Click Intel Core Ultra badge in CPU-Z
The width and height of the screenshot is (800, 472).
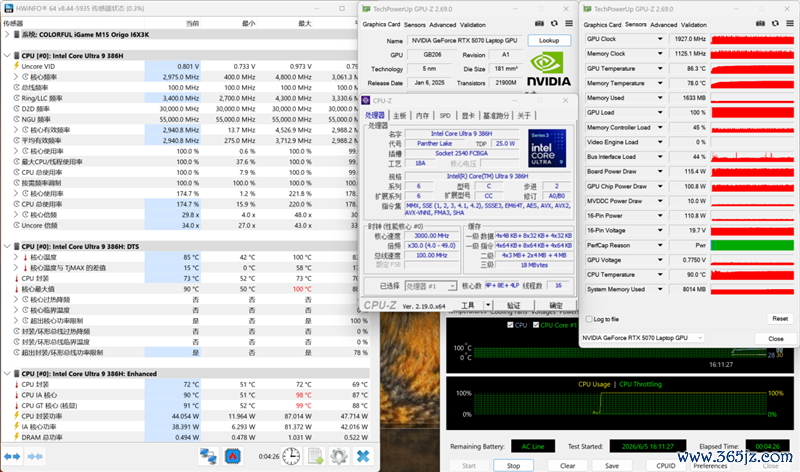click(547, 148)
